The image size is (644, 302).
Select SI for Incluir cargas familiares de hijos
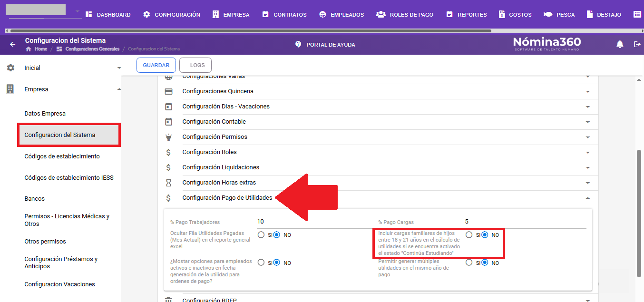469,235
